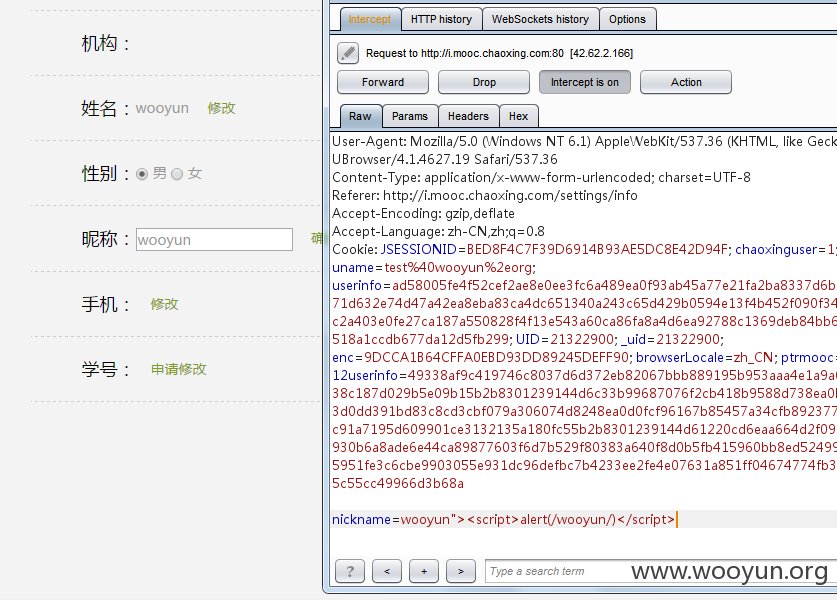
Task: Click the JSESSIONID cookie name
Action: pos(418,249)
